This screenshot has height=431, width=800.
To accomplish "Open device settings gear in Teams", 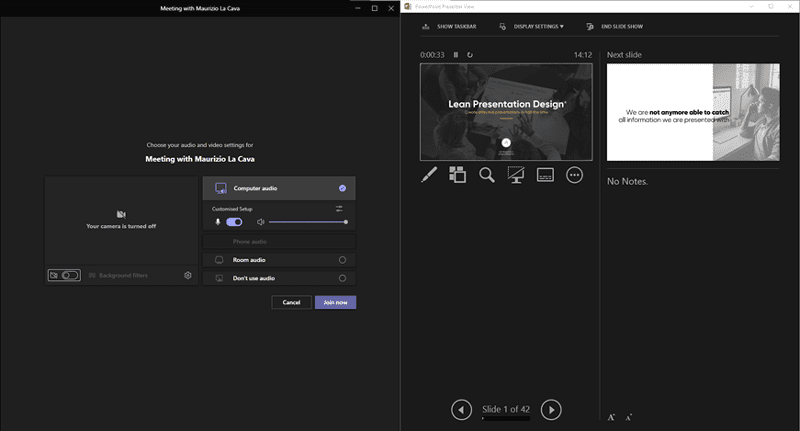I will tap(187, 275).
